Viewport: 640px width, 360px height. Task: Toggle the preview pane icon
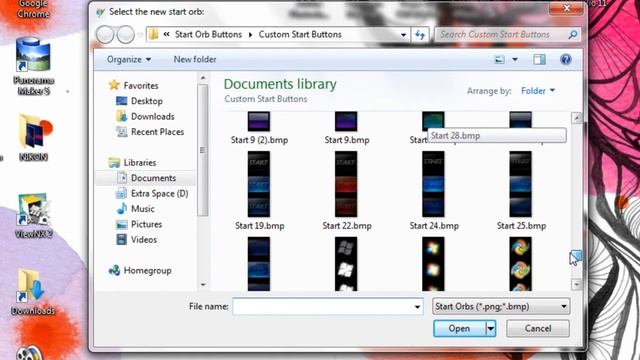click(539, 60)
